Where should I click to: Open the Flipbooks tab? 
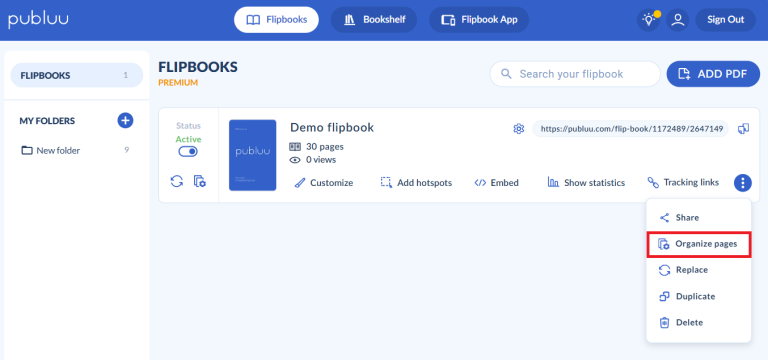276,20
